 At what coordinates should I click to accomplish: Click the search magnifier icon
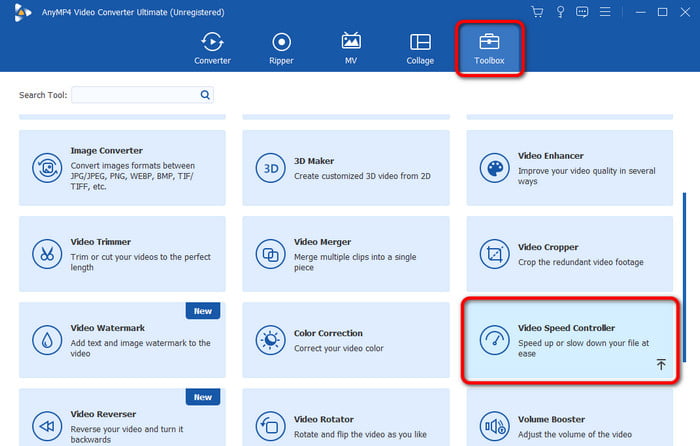[205, 95]
